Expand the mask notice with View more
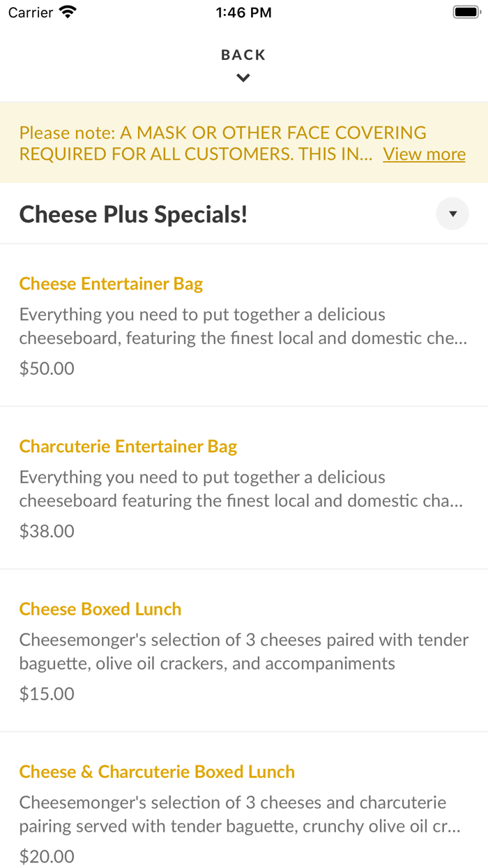 click(424, 154)
